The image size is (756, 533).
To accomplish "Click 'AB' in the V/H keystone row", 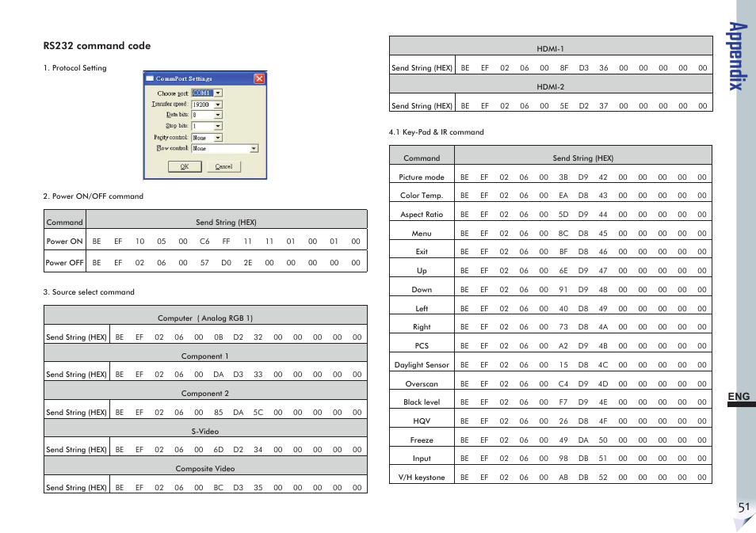I will pos(563,478).
